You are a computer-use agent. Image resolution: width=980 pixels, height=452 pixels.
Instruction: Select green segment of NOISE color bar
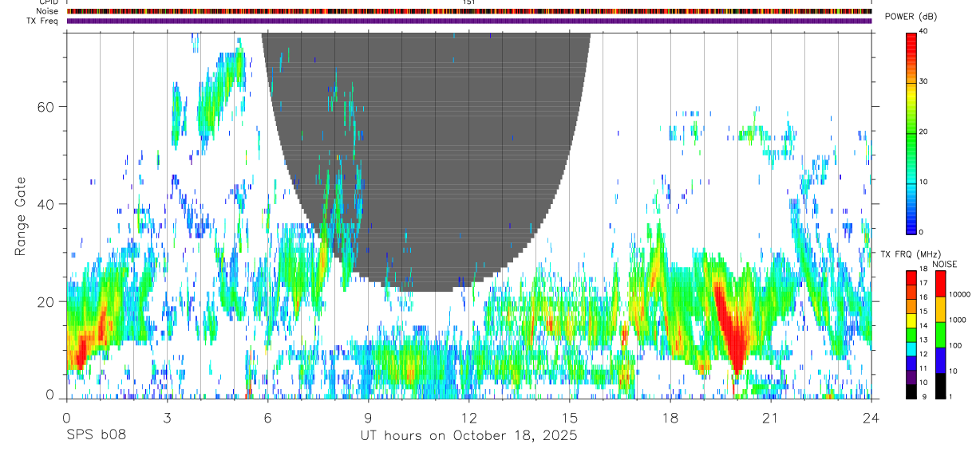click(939, 335)
